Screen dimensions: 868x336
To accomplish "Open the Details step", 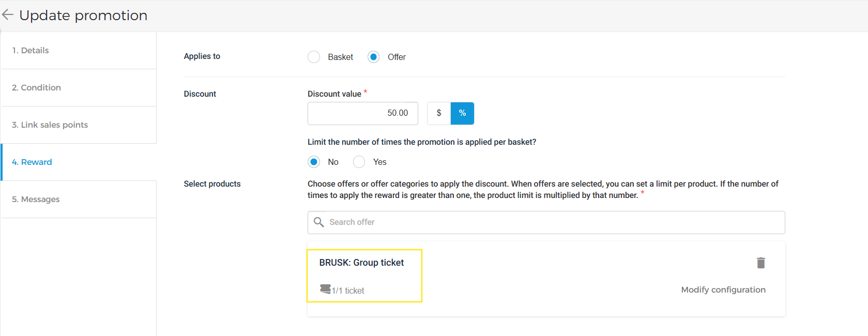I will [x=31, y=51].
